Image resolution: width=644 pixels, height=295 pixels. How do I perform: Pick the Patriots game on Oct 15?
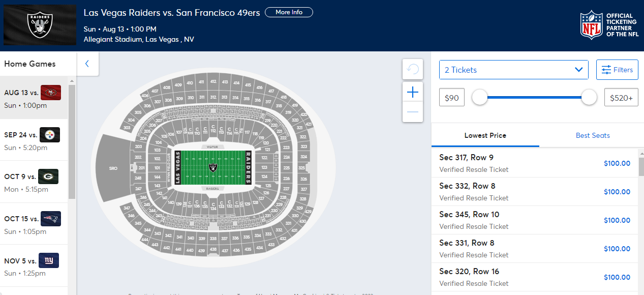click(x=34, y=225)
